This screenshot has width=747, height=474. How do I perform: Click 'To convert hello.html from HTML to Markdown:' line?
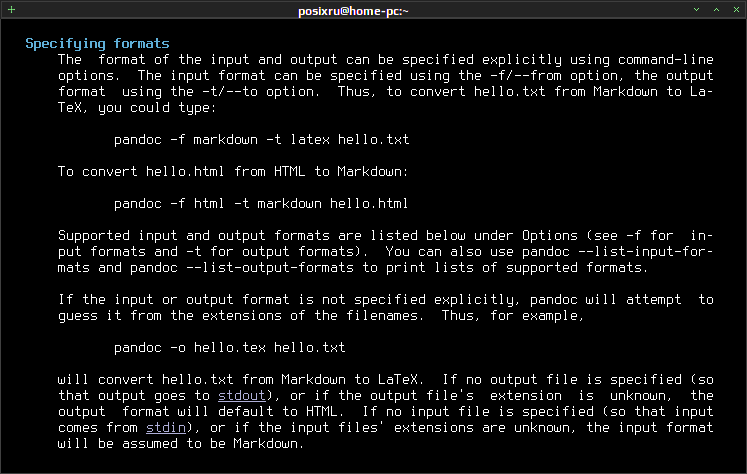(x=233, y=171)
